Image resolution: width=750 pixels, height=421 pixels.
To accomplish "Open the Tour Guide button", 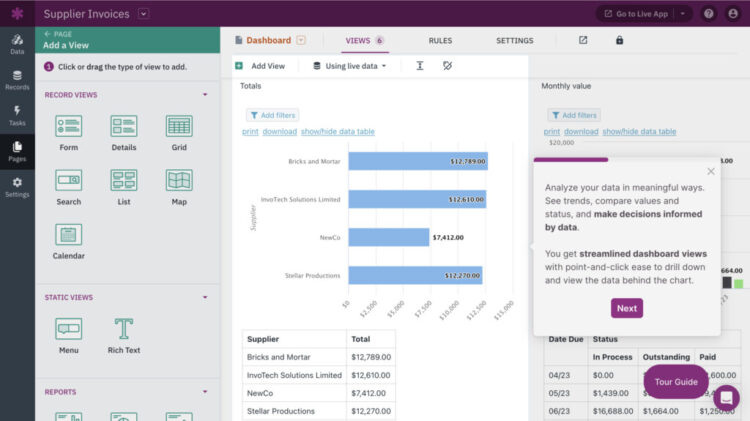I will pyautogui.click(x=676, y=382).
